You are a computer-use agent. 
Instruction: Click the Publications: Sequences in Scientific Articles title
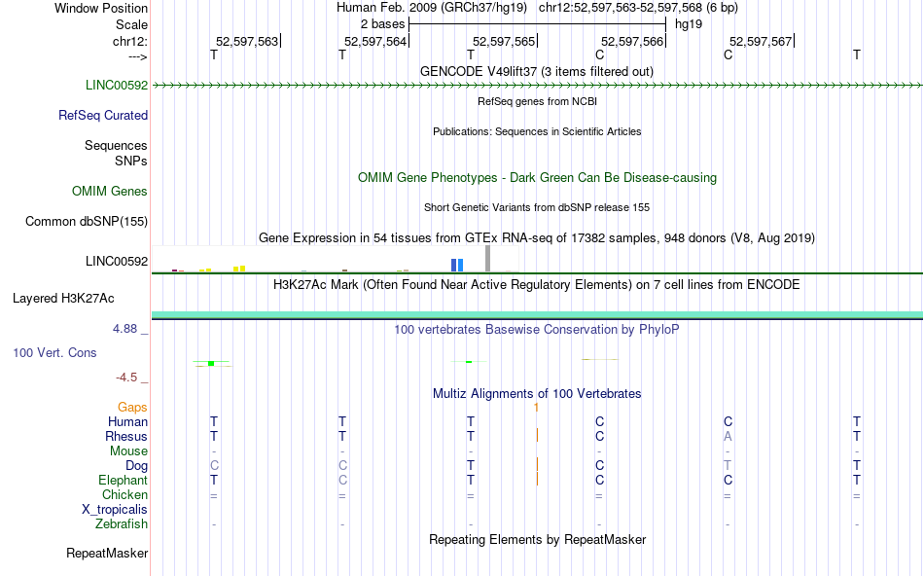[537, 131]
